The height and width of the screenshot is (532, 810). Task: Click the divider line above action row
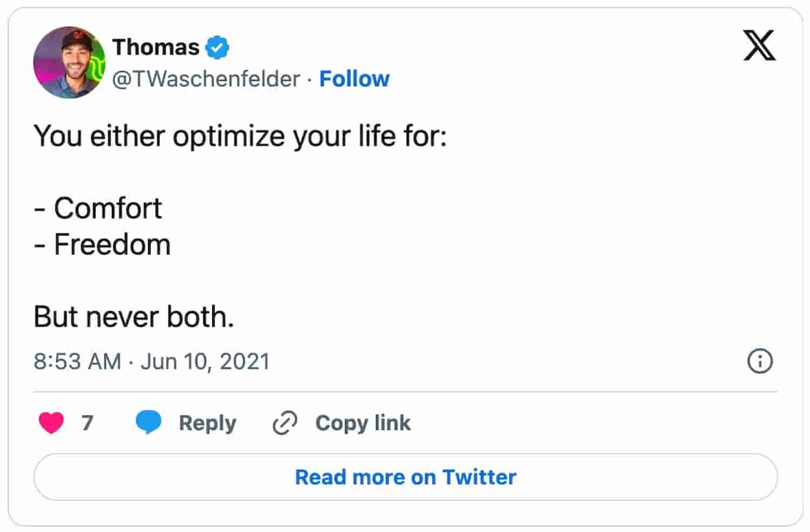point(406,392)
